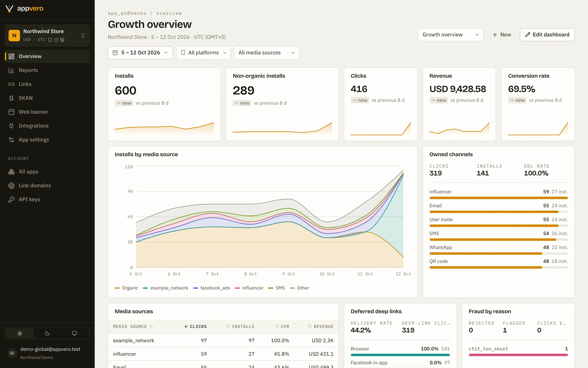Expand the Northwind Store app switcher

[47, 36]
